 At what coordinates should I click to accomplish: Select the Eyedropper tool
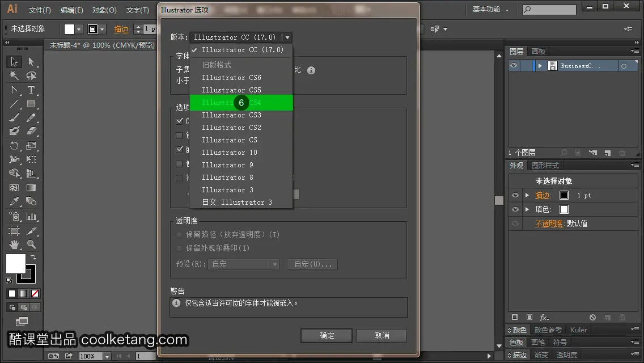(x=14, y=201)
